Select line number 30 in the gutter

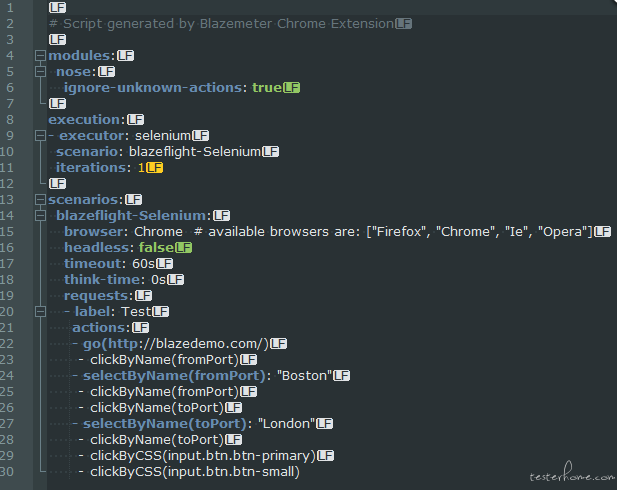(x=7, y=472)
